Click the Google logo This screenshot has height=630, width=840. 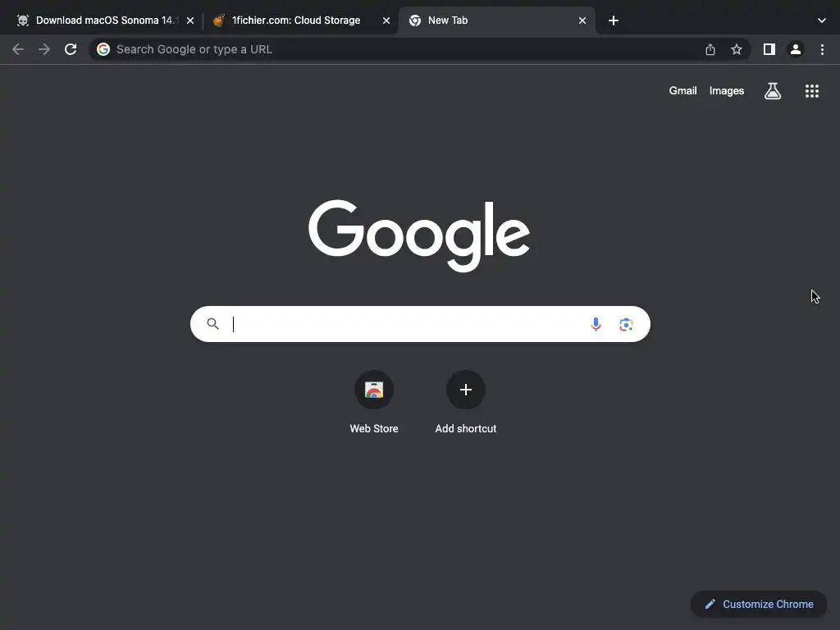[x=419, y=235]
